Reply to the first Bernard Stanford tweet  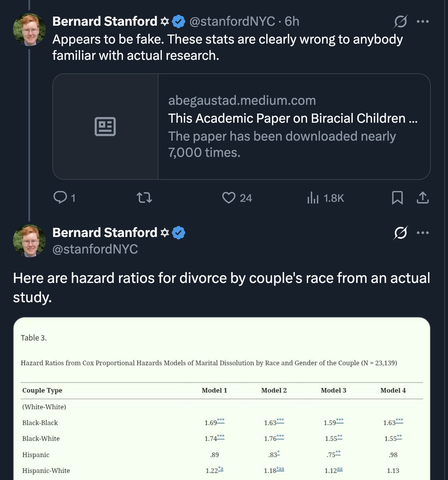60,197
